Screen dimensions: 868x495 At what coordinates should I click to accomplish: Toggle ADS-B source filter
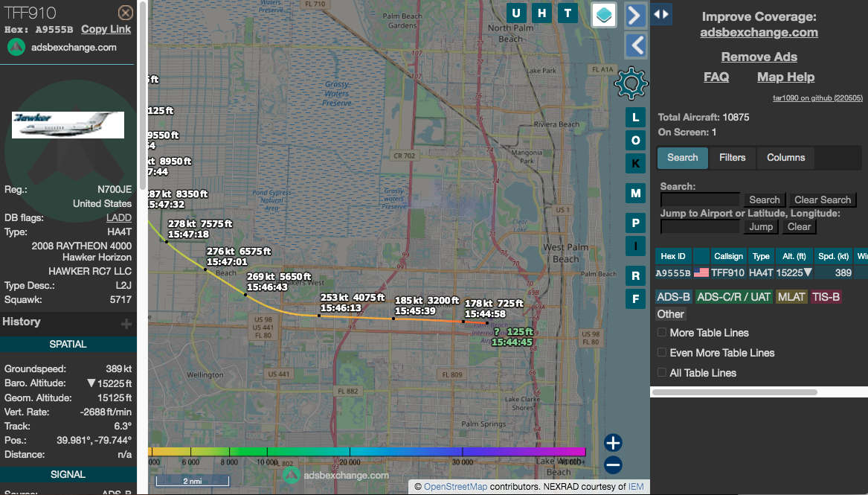coord(673,297)
